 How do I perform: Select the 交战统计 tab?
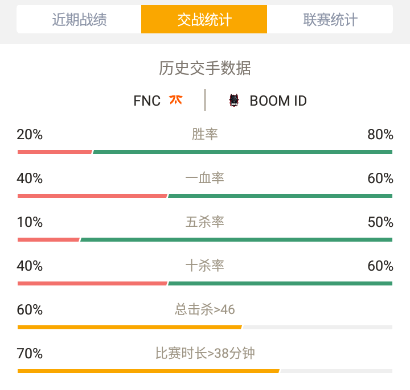(x=204, y=19)
